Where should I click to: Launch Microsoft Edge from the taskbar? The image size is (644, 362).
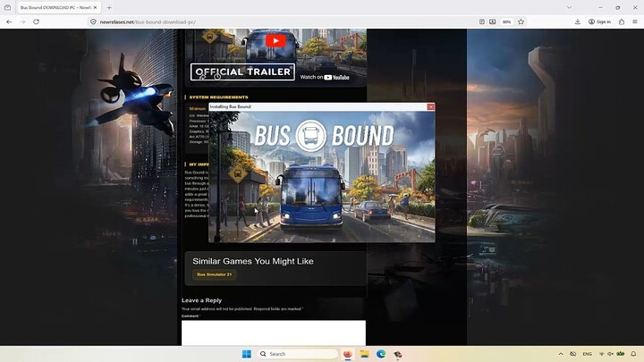point(381,354)
